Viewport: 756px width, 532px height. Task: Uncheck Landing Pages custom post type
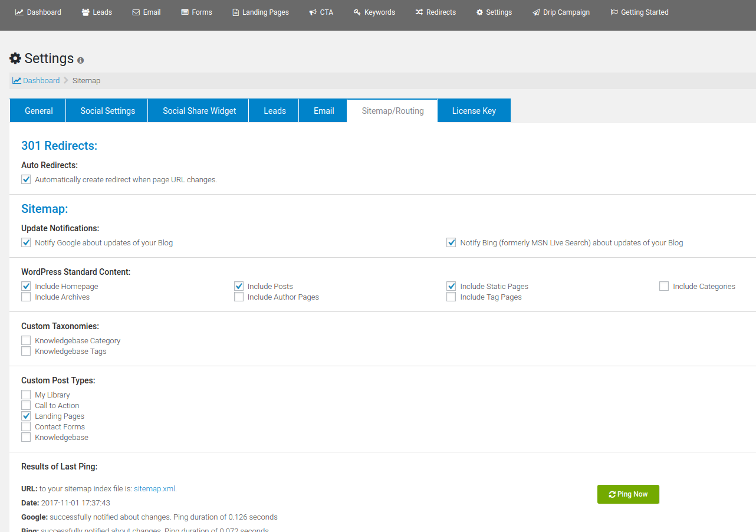[26, 416]
